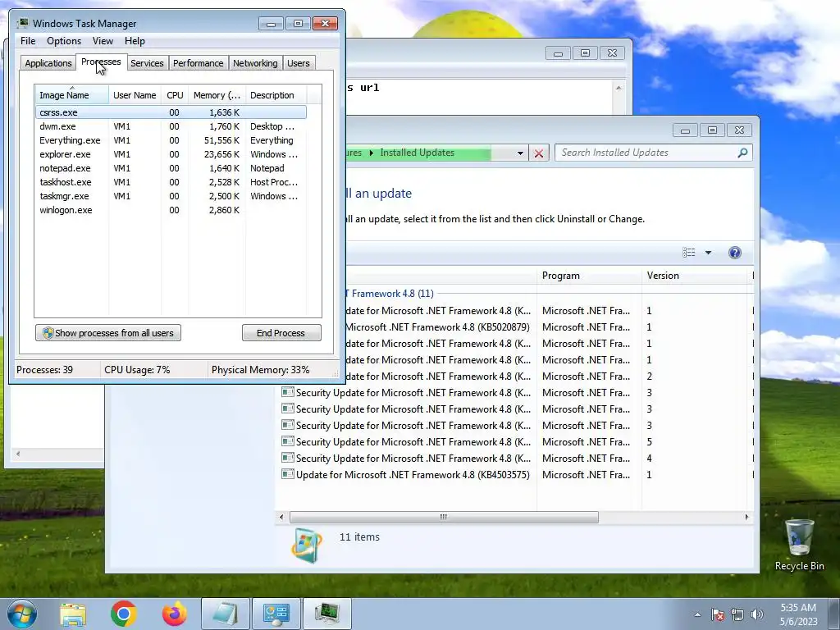Sort processes by CPU column
Screen dimensions: 840x630
(x=175, y=95)
